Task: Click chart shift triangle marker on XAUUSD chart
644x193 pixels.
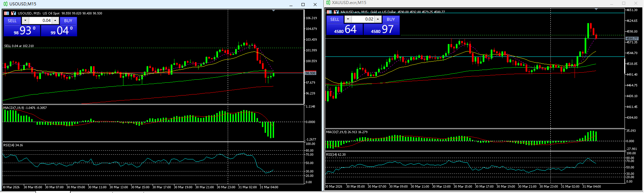Action: [x=596, y=9]
